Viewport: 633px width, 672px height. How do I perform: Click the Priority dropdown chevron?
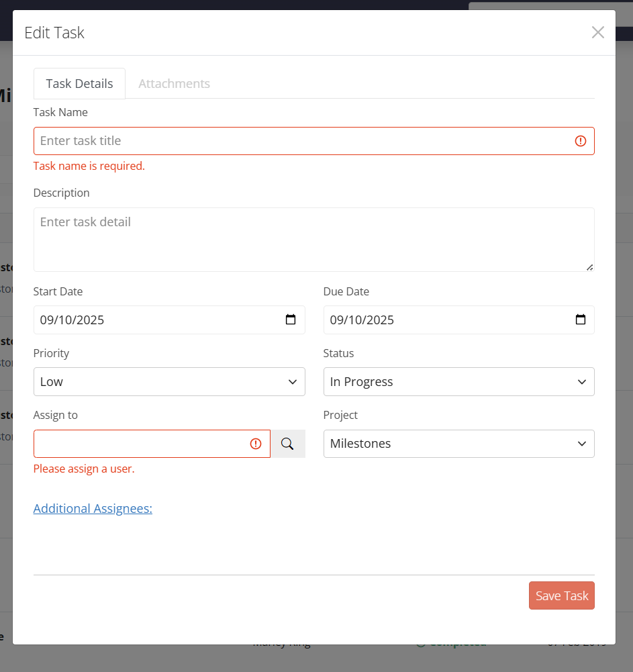click(x=292, y=381)
